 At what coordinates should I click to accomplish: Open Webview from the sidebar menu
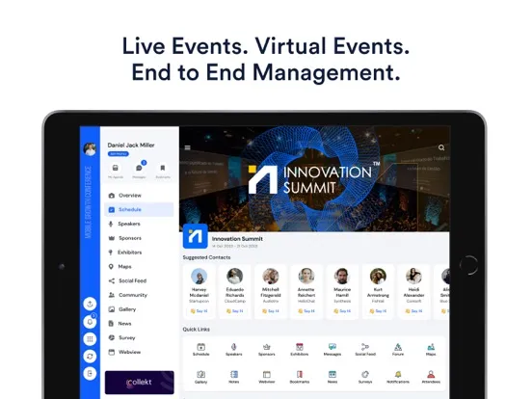[x=139, y=352]
